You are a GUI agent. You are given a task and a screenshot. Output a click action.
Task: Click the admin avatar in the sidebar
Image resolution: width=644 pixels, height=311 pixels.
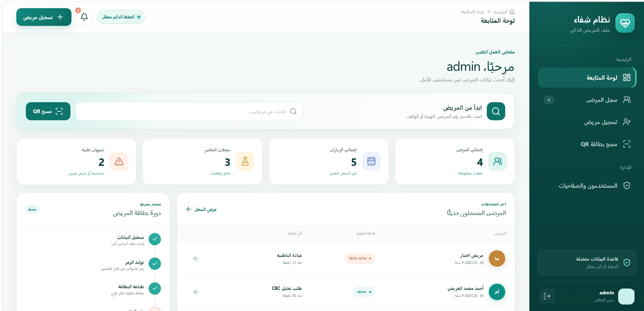pos(626,296)
